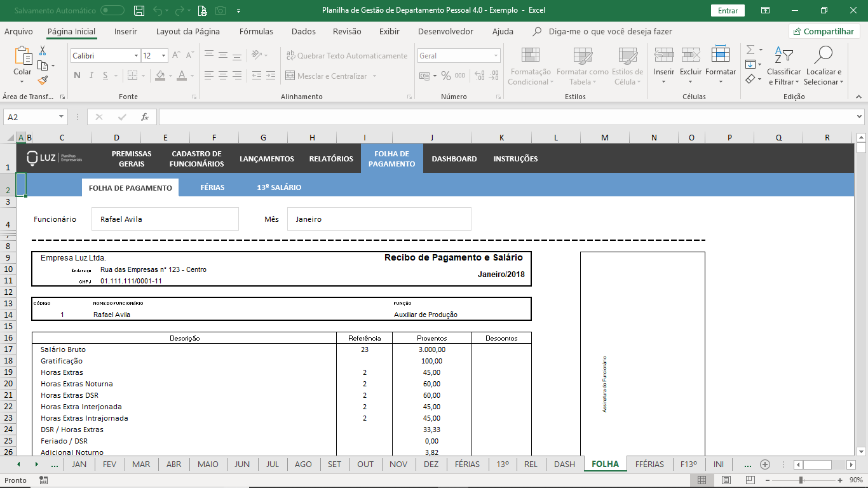The image size is (868, 488).
Task: Click the Compartilhar button
Action: point(824,32)
